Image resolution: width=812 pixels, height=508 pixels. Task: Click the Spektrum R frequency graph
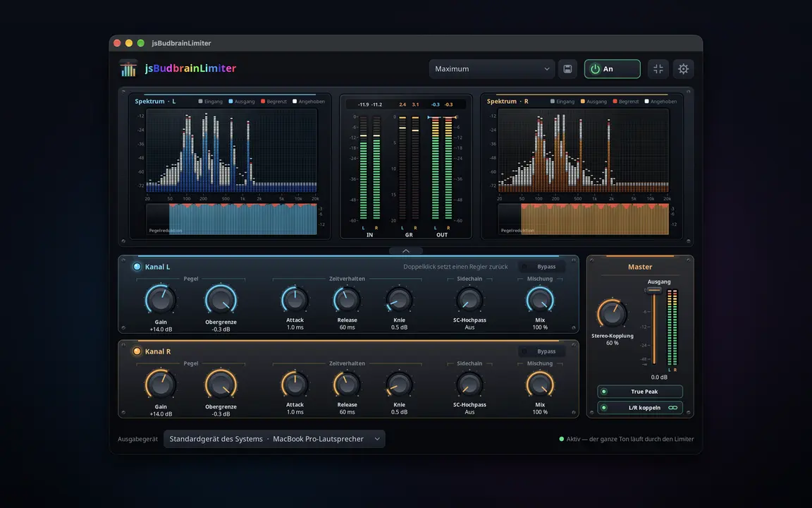[584, 151]
